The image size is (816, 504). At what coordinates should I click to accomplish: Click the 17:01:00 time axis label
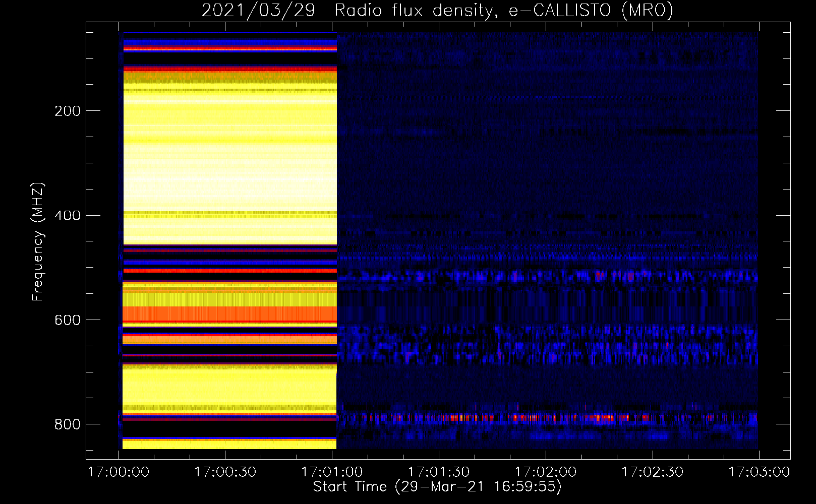[x=332, y=472]
